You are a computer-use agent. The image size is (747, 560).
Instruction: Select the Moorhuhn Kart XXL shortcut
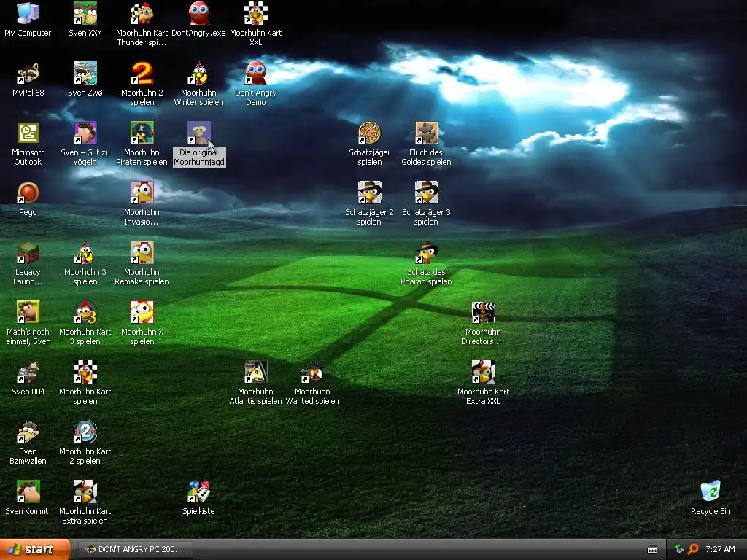point(256,13)
